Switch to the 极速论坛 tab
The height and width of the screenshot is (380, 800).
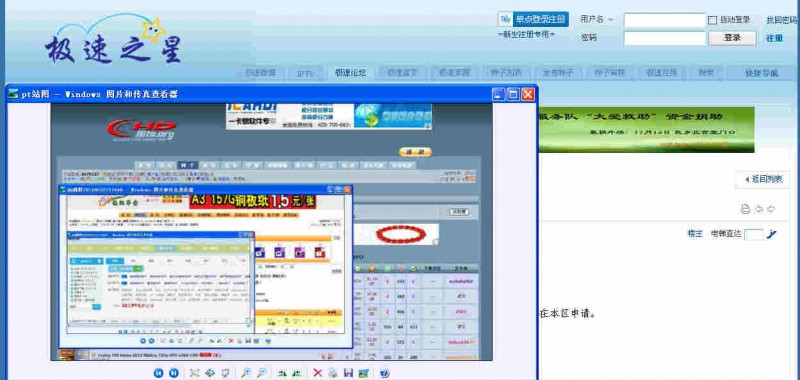[350, 72]
